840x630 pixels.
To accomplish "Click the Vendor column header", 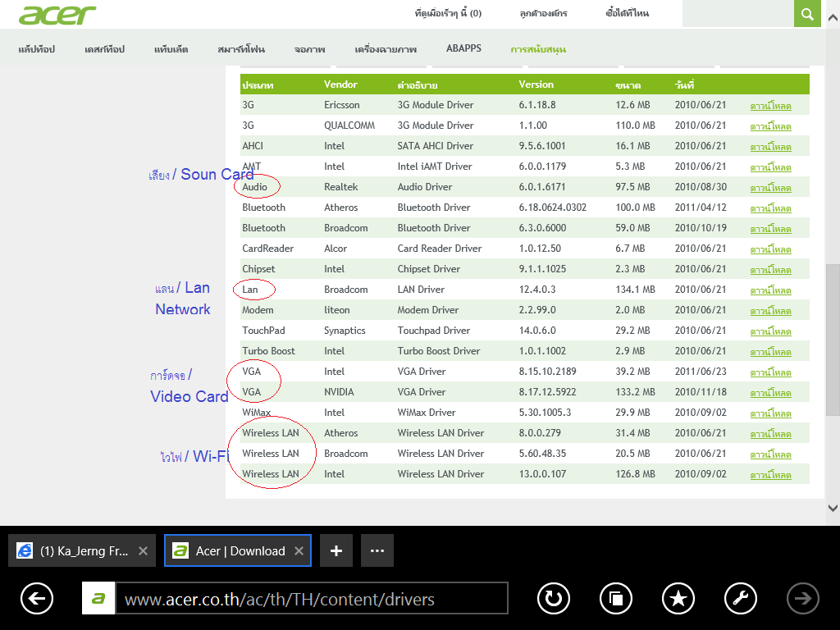I will coord(340,84).
